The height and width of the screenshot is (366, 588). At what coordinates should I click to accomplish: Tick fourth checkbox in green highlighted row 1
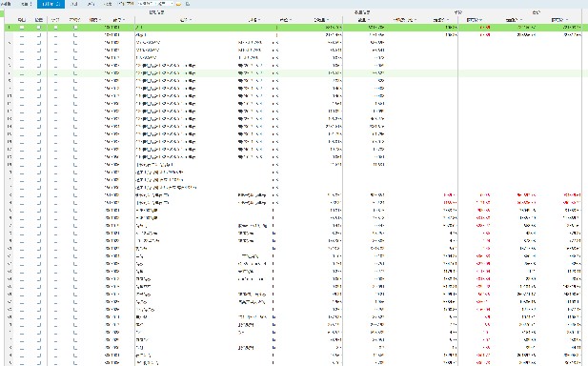(75, 28)
